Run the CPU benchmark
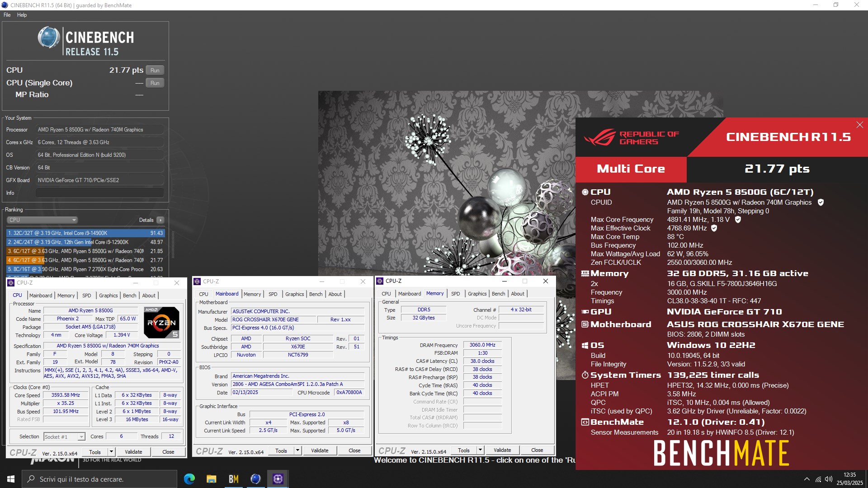Image resolution: width=868 pixels, height=488 pixels. (155, 70)
